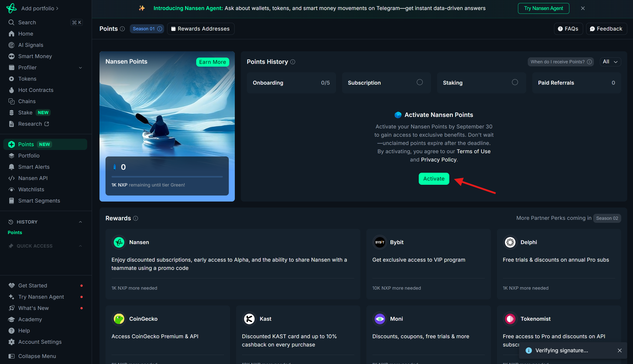The image size is (633, 364).
Task: Collapse the HISTORY section chevron
Action: click(x=80, y=222)
